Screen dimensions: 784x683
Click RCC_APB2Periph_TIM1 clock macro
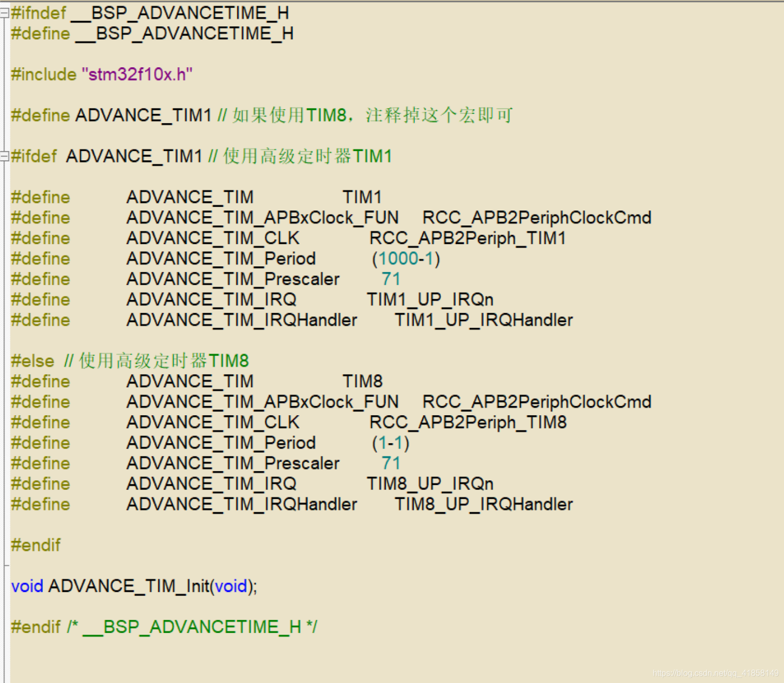pos(468,238)
